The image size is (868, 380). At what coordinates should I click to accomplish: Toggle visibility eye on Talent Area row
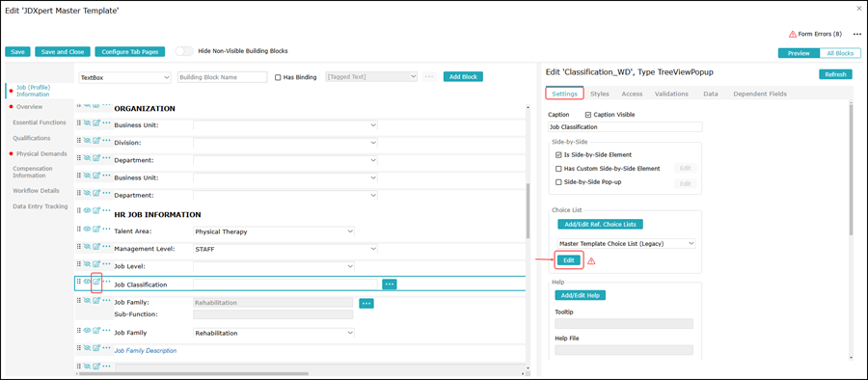point(87,229)
